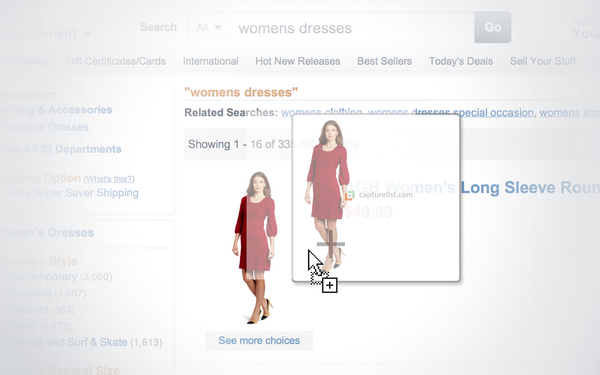Viewport: 600px width, 375px height.
Task: Open the 'What's this?' shipping link
Action: tap(109, 179)
